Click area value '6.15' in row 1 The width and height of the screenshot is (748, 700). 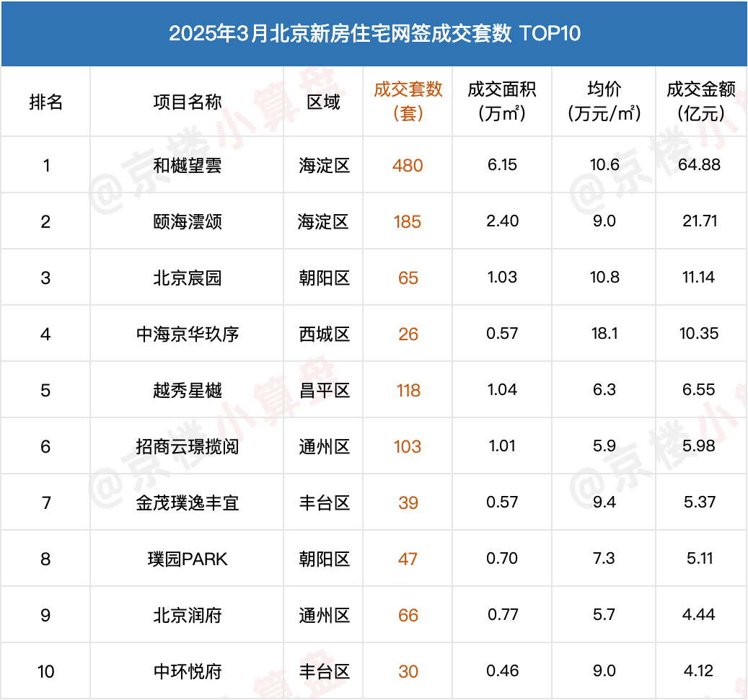[x=502, y=165]
